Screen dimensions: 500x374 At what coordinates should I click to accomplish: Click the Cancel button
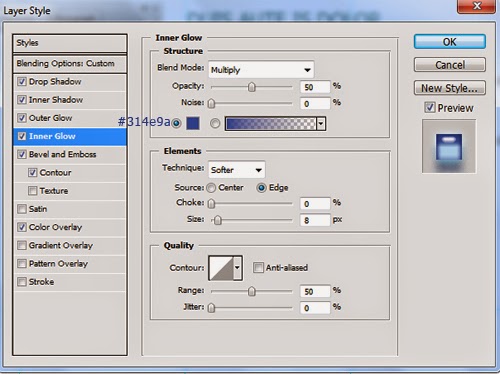(450, 65)
